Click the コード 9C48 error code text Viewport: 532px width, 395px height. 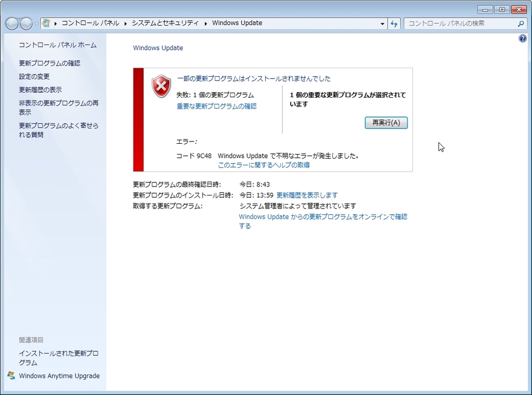click(x=194, y=156)
